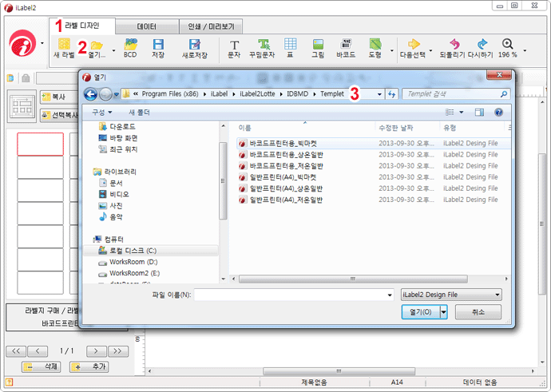Click 다음선택 next selection arrow

click(x=413, y=48)
